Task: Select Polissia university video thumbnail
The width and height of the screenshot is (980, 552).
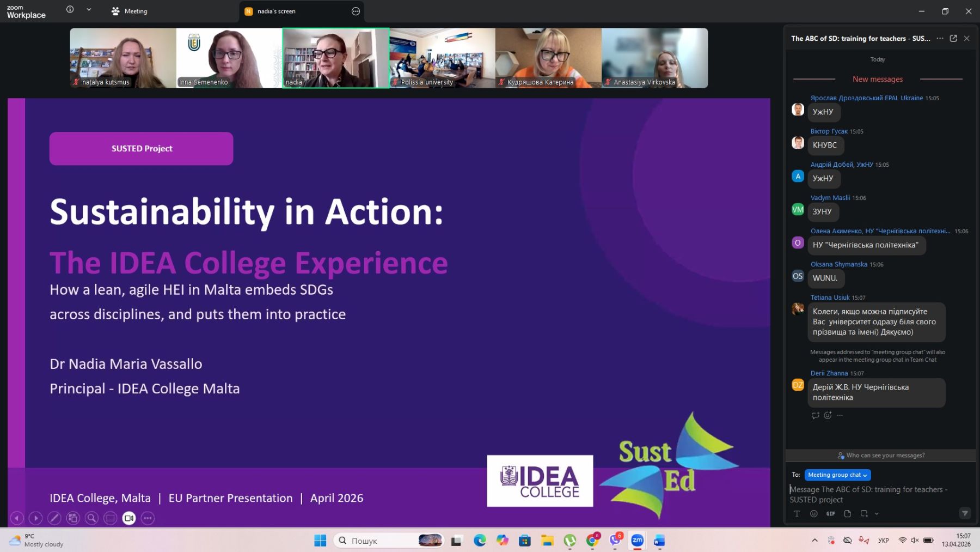Action: [442, 58]
